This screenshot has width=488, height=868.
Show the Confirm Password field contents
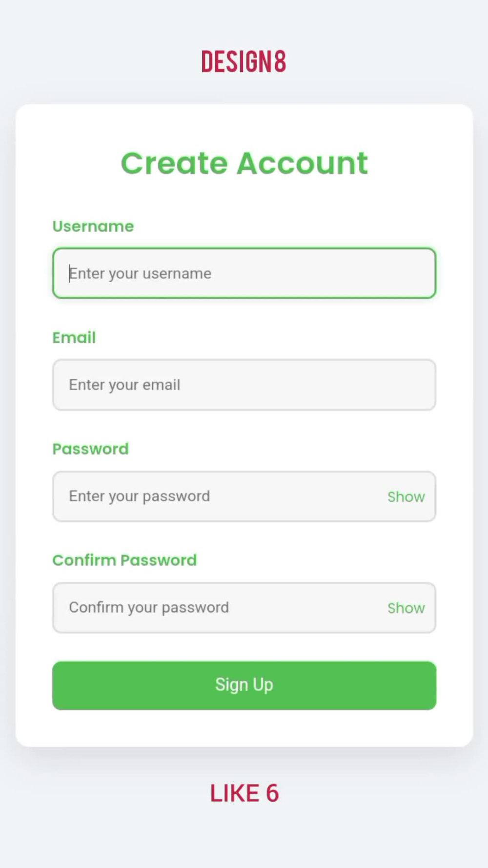(406, 608)
